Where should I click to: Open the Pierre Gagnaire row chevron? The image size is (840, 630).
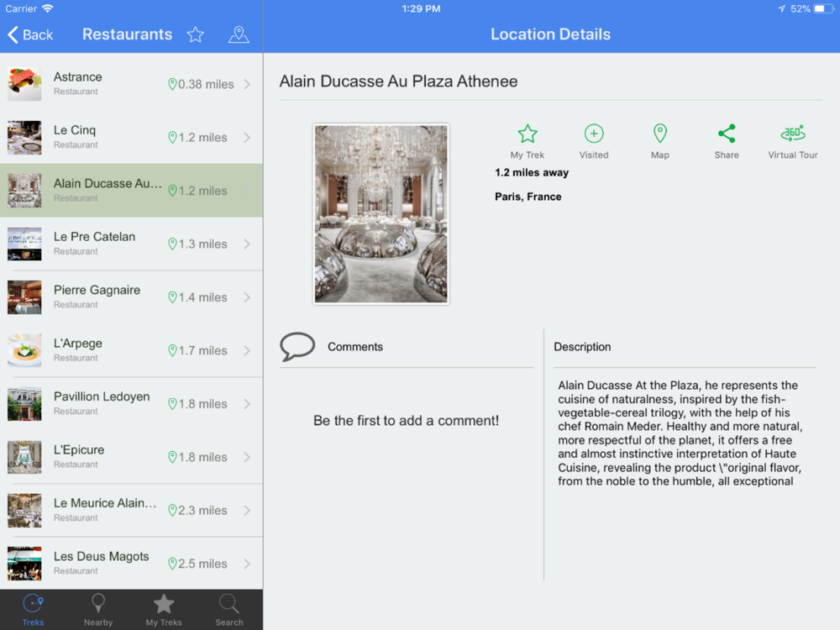click(x=247, y=297)
